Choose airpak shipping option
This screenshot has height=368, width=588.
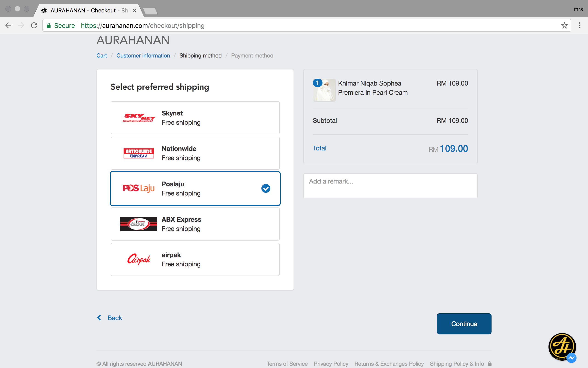pyautogui.click(x=195, y=259)
